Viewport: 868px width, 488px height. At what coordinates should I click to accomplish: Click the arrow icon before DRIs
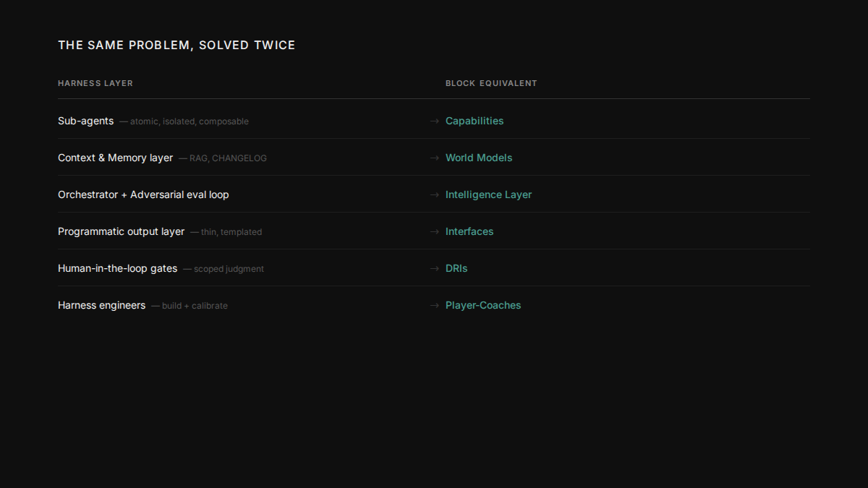pos(434,269)
